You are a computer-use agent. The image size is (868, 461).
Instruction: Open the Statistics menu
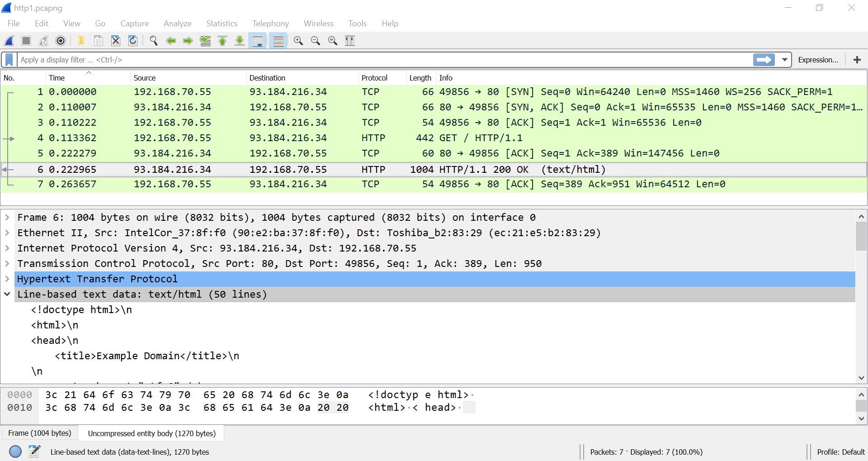[222, 24]
